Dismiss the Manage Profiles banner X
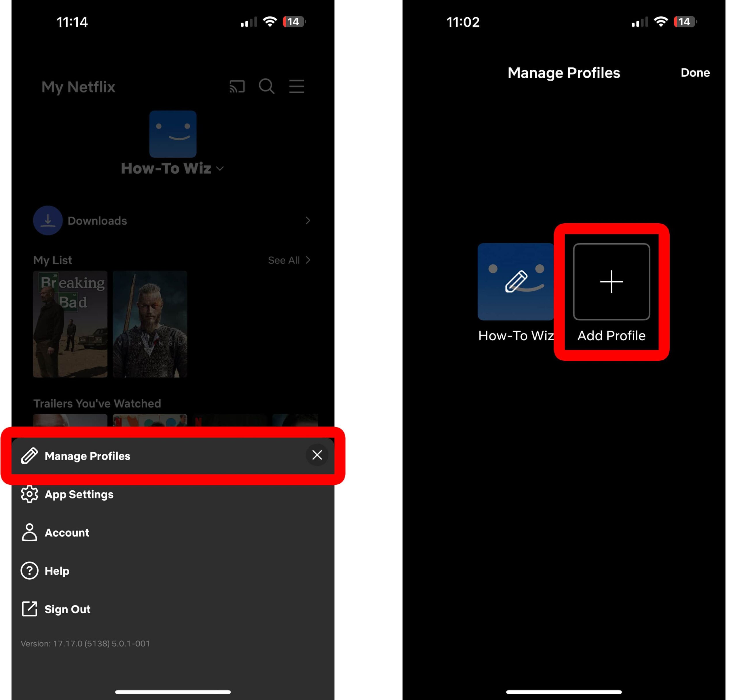This screenshot has height=700, width=737. pyautogui.click(x=316, y=456)
